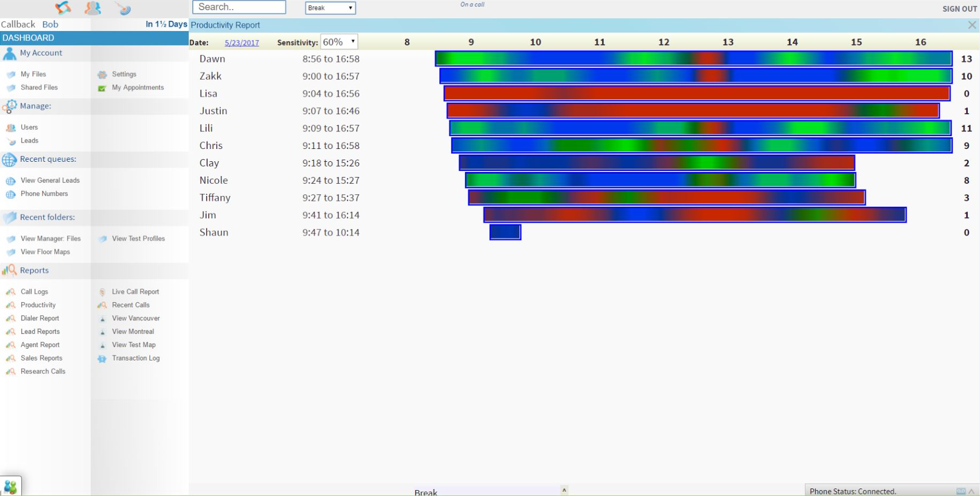Click the Bob callback name link
Image resolution: width=980 pixels, height=496 pixels.
click(50, 25)
